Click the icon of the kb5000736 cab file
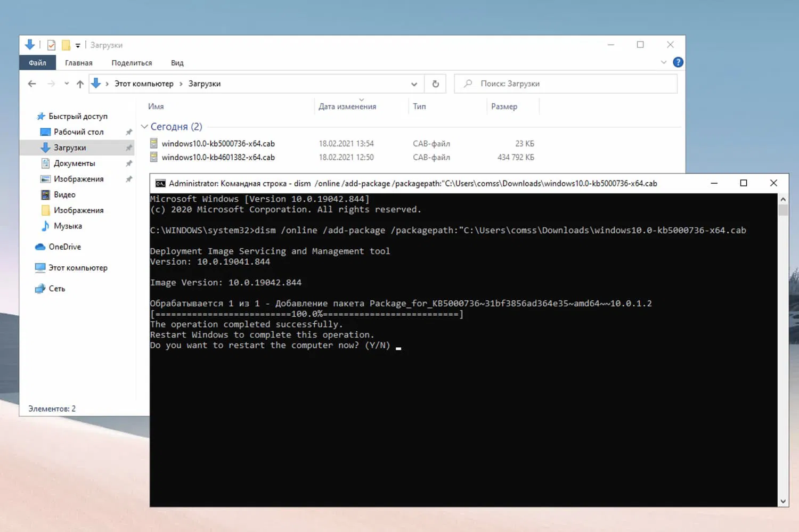Image resolution: width=799 pixels, height=532 pixels. click(154, 143)
